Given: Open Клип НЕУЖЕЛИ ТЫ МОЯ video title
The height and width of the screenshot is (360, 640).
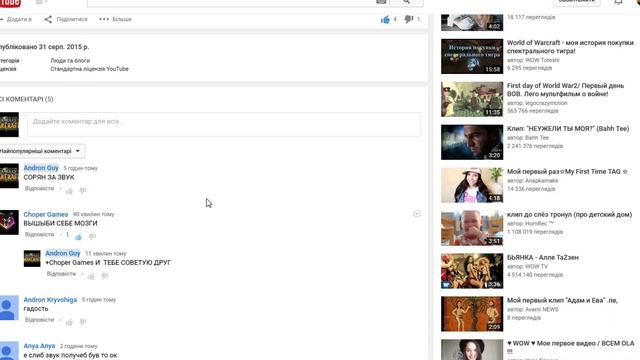Looking at the screenshot, I should tap(568, 129).
